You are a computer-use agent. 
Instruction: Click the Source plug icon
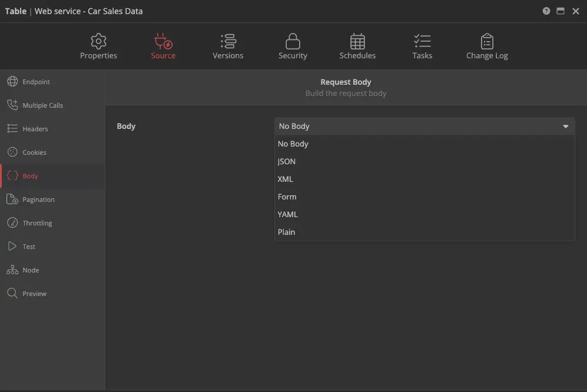pos(163,41)
